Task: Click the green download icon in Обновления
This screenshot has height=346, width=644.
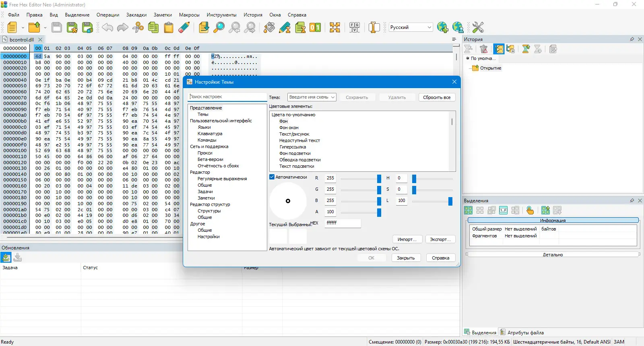Action: pos(6,257)
